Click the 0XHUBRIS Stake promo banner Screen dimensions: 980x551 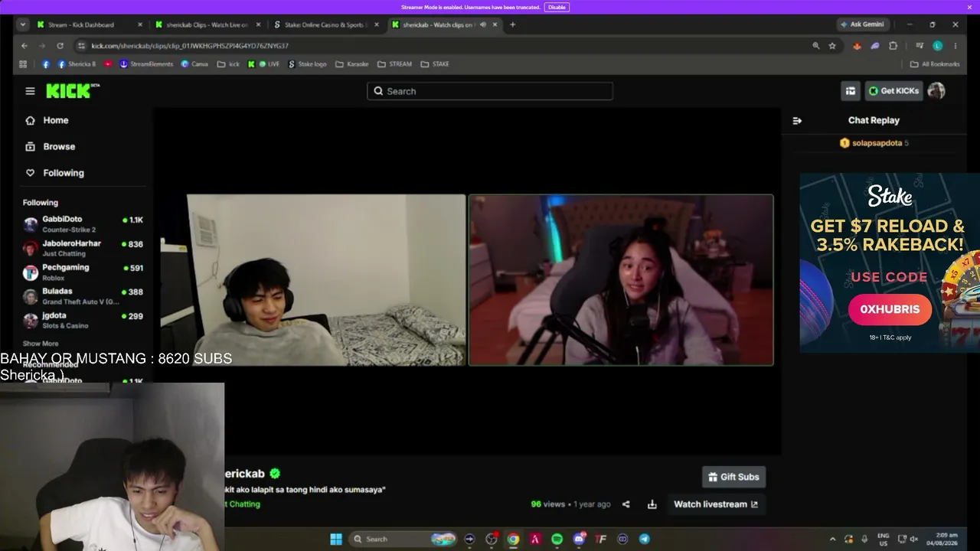890,262
